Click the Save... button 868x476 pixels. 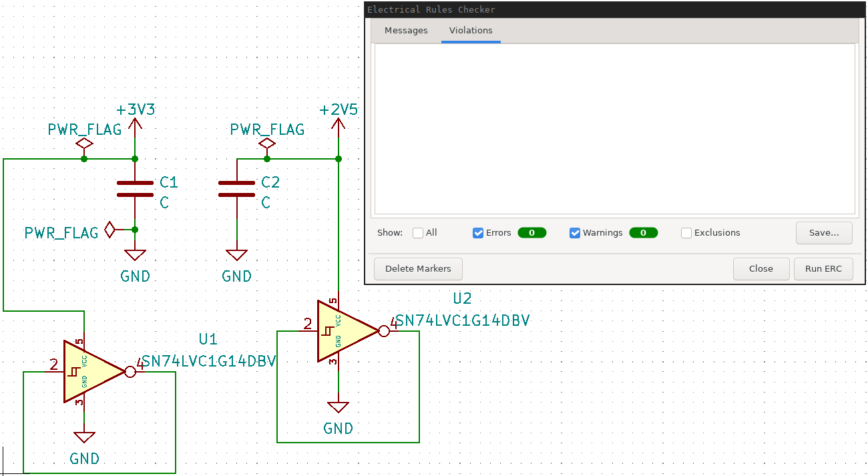pos(824,233)
